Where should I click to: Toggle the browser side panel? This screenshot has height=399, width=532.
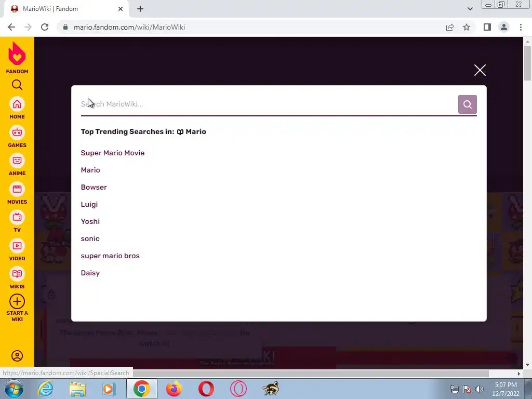pyautogui.click(x=487, y=27)
